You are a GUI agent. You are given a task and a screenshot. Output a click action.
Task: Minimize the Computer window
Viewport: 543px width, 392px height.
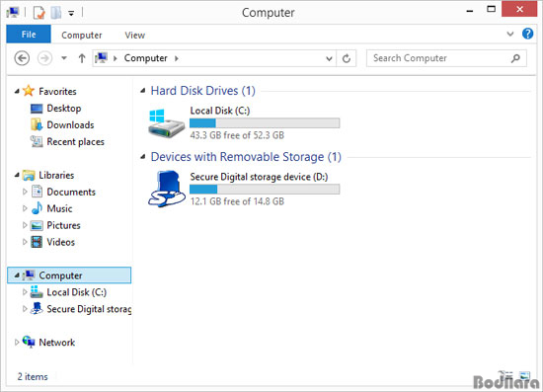[x=470, y=11]
